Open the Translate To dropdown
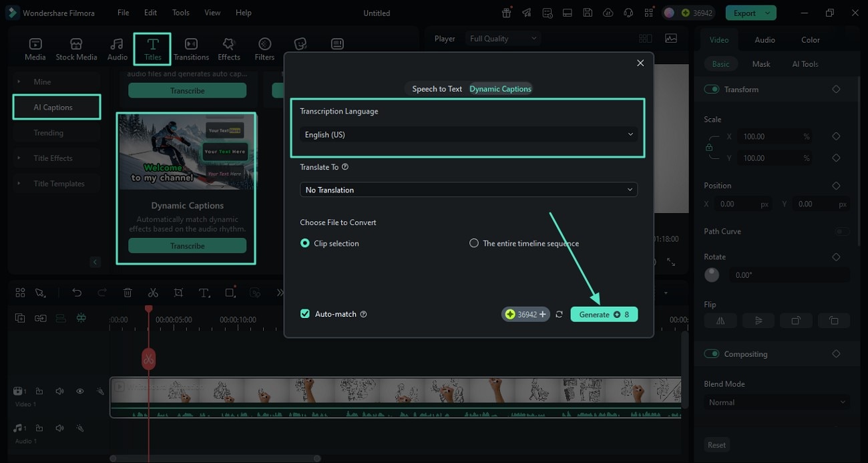The height and width of the screenshot is (463, 868). [x=469, y=190]
